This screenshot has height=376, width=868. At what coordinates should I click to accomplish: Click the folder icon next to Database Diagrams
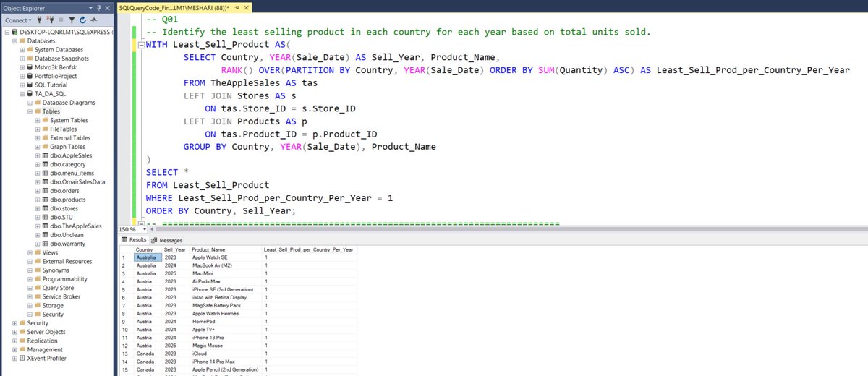[38, 103]
